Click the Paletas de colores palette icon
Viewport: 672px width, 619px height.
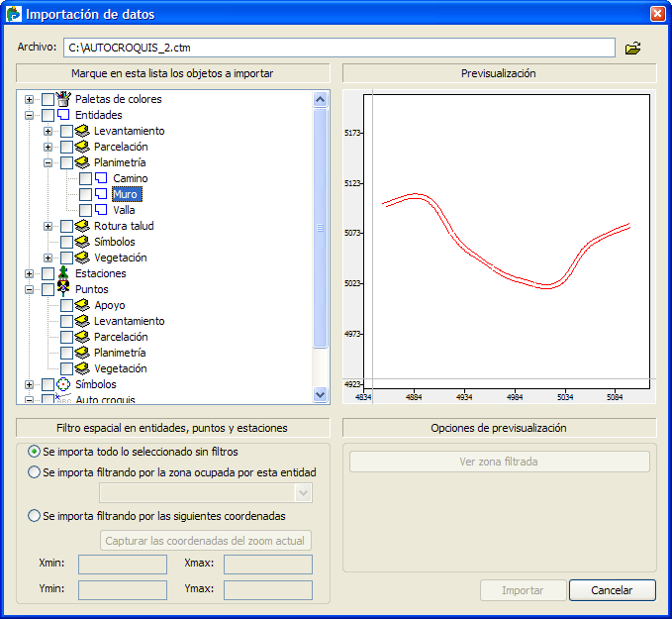point(64,99)
